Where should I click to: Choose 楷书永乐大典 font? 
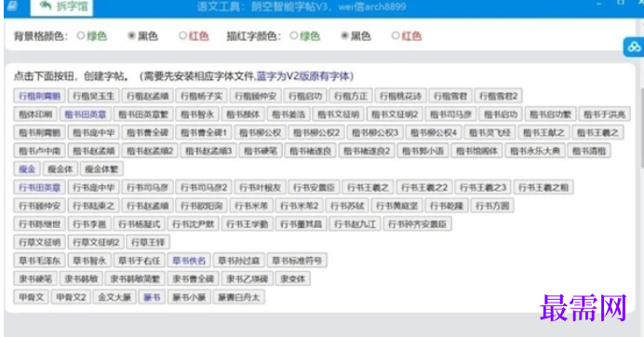535,151
